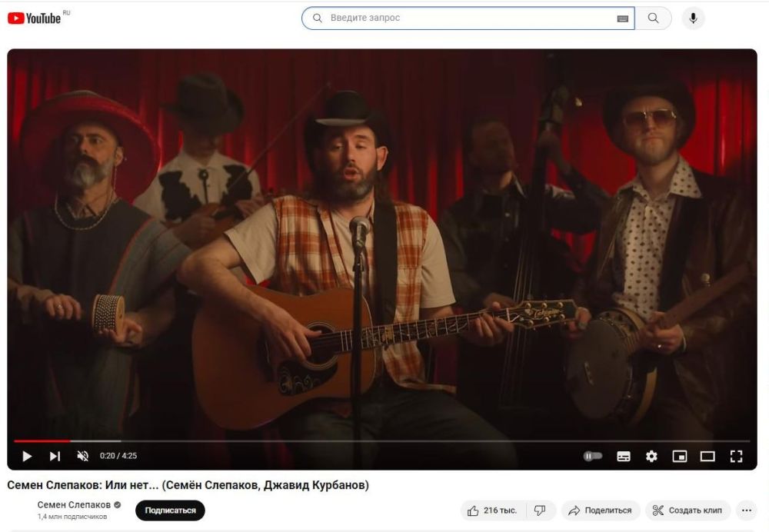Open the three-dot more actions menu

tap(747, 510)
